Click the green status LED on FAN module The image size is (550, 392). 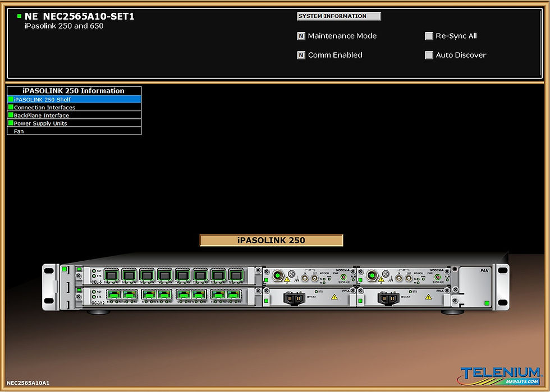pyautogui.click(x=487, y=303)
